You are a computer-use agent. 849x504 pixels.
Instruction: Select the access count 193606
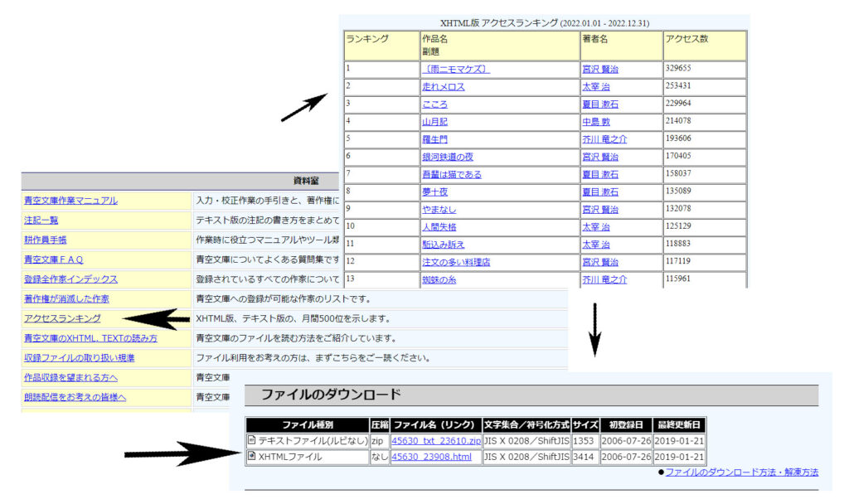678,138
